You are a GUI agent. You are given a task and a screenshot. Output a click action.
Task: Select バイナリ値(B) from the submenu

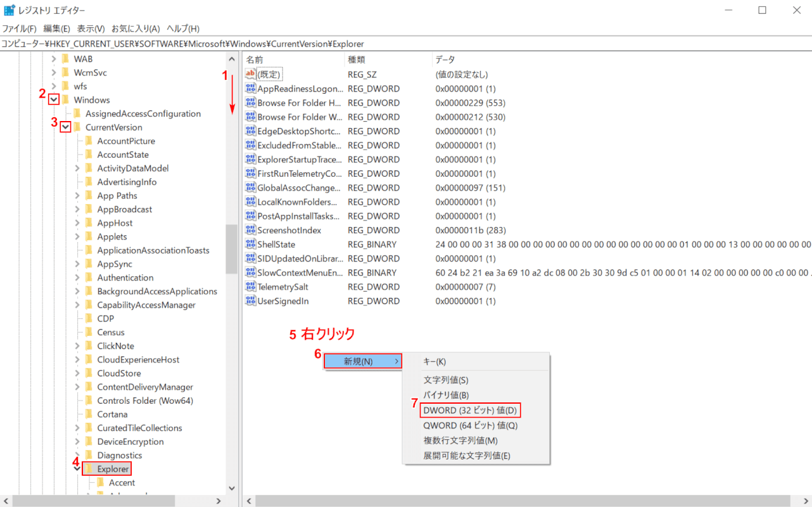point(476,395)
